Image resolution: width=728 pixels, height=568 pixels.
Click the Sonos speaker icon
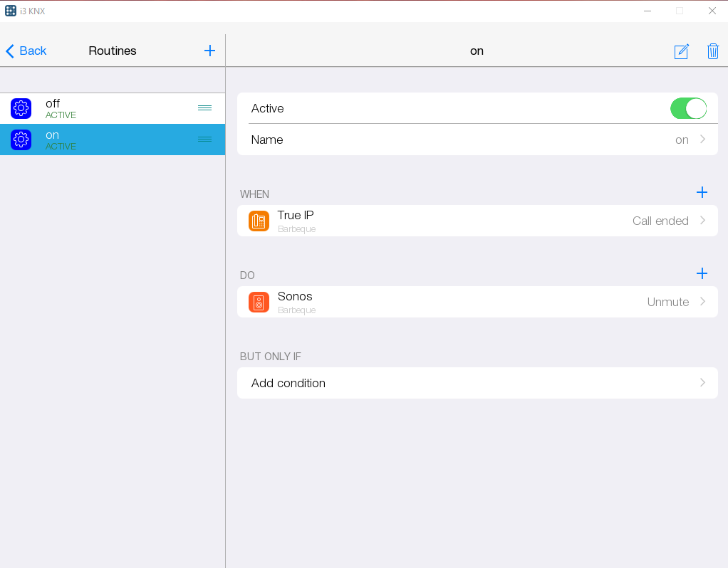[x=259, y=302]
